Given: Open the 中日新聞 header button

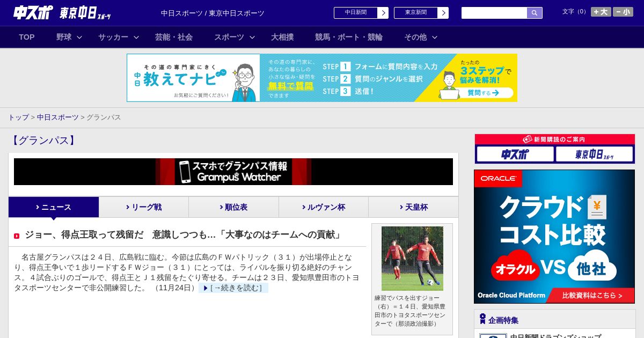Looking at the screenshot, I should pos(361,13).
